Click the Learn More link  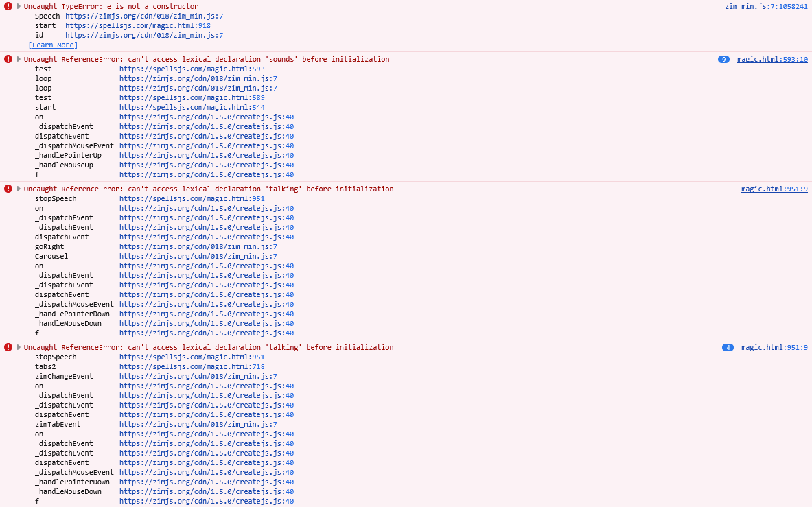(53, 45)
